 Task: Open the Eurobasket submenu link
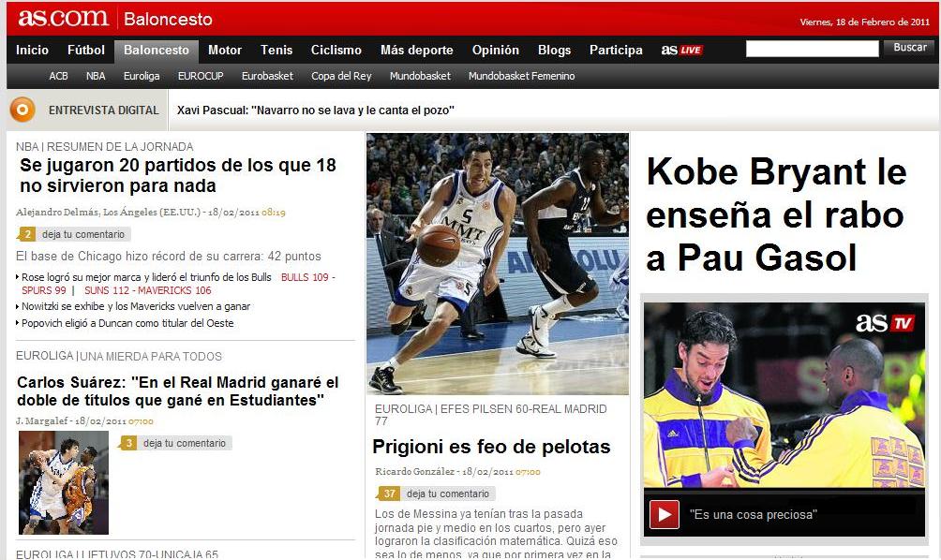click(267, 76)
